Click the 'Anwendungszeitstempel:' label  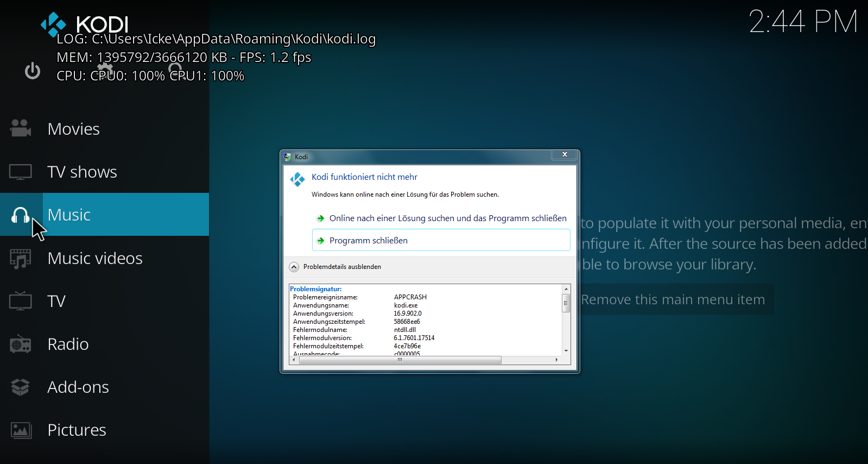(x=330, y=322)
